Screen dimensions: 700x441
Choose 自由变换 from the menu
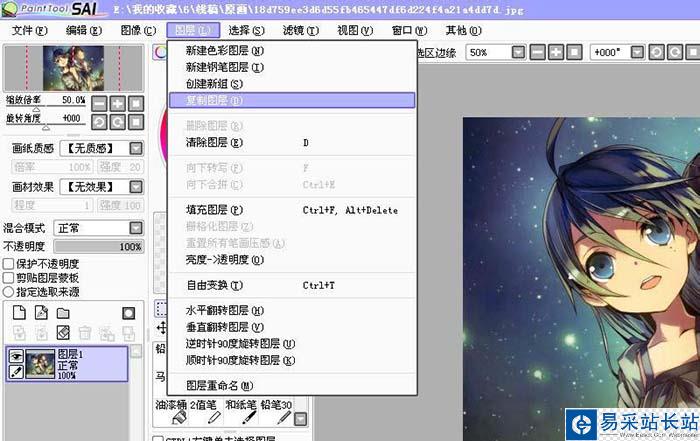click(292, 285)
